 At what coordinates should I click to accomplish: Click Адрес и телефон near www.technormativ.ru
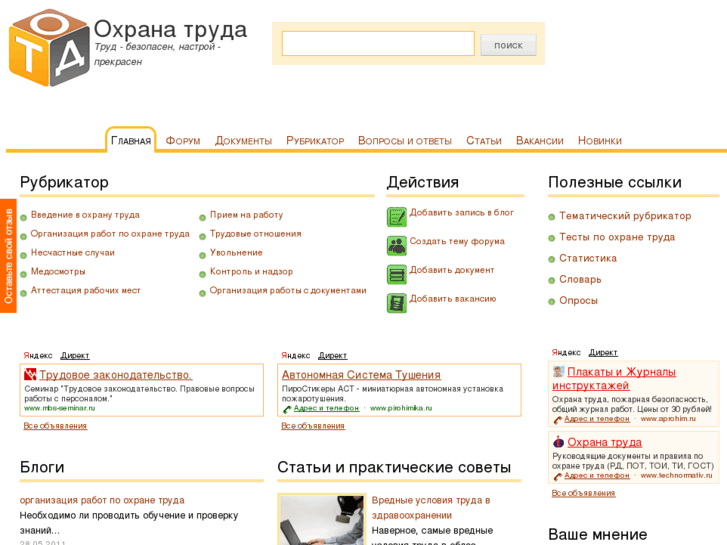(597, 475)
